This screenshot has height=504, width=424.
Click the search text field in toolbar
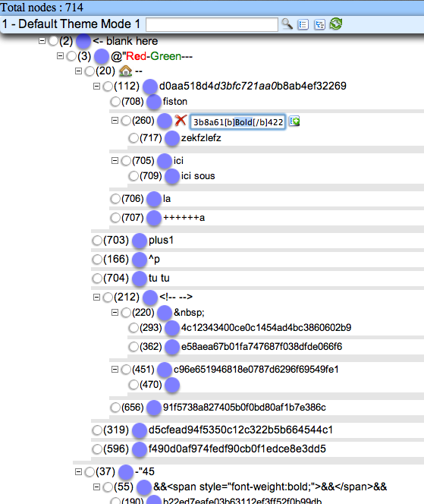(x=212, y=24)
